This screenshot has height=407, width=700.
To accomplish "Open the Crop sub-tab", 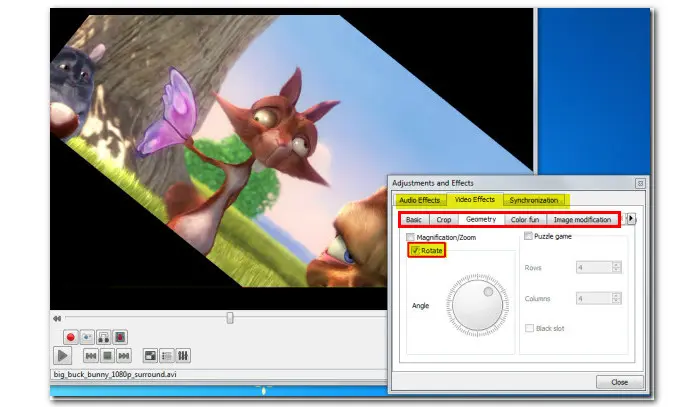I will pos(444,220).
